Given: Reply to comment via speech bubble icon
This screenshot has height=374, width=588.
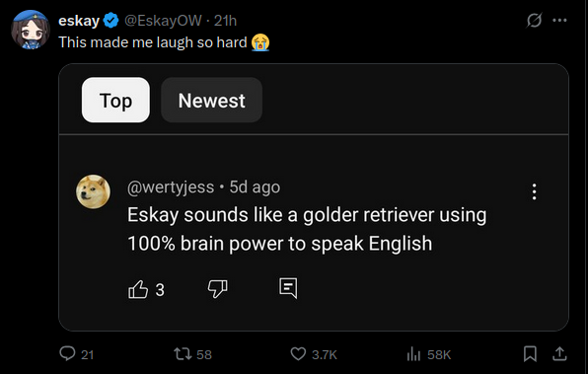Looking at the screenshot, I should pyautogui.click(x=288, y=288).
